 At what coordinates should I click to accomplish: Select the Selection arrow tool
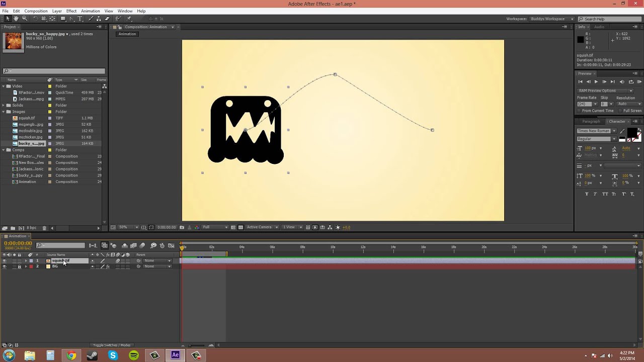click(x=8, y=19)
